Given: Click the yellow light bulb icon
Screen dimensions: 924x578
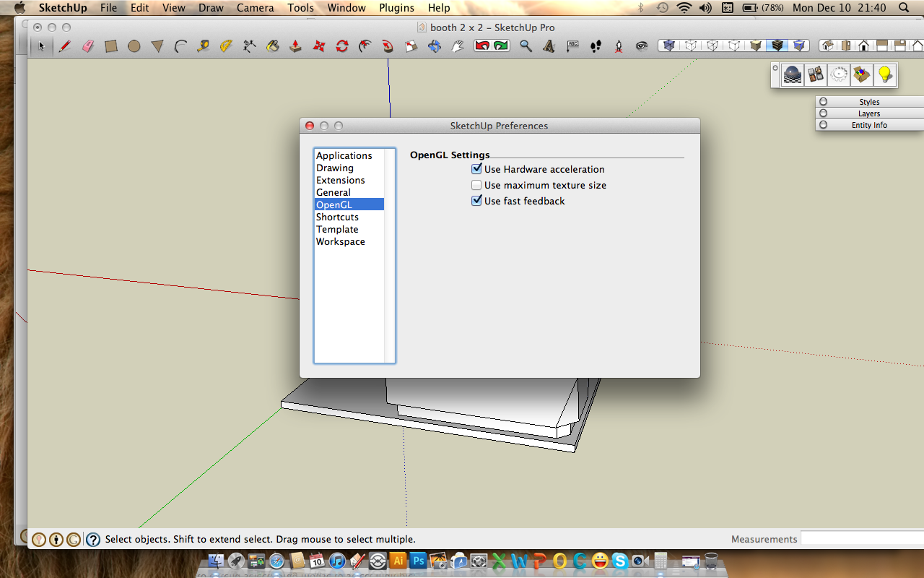Looking at the screenshot, I should [x=884, y=74].
